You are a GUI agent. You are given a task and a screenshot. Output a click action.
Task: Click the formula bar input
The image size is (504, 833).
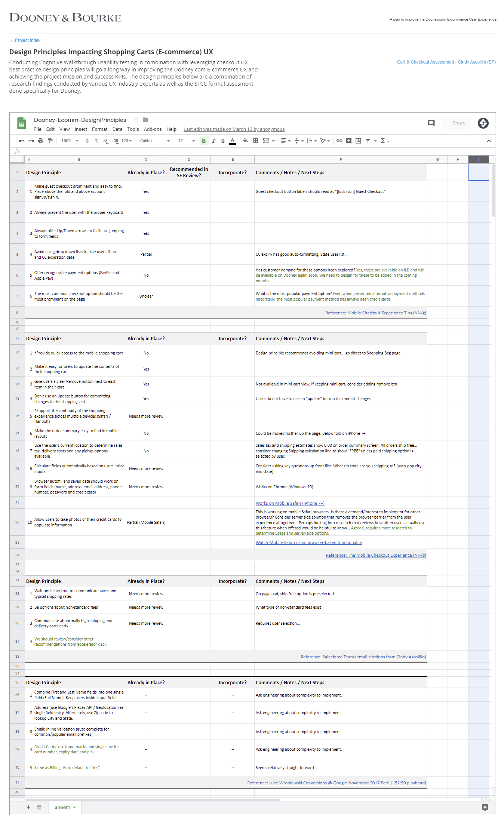(x=258, y=151)
